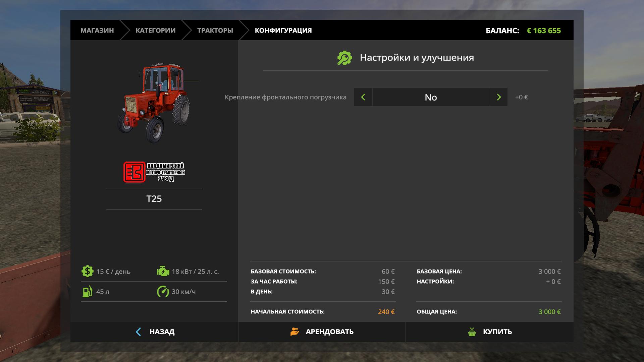Click the lease hand icon on АРЕНДОВАТЬ
This screenshot has height=362, width=644.
pos(294,332)
